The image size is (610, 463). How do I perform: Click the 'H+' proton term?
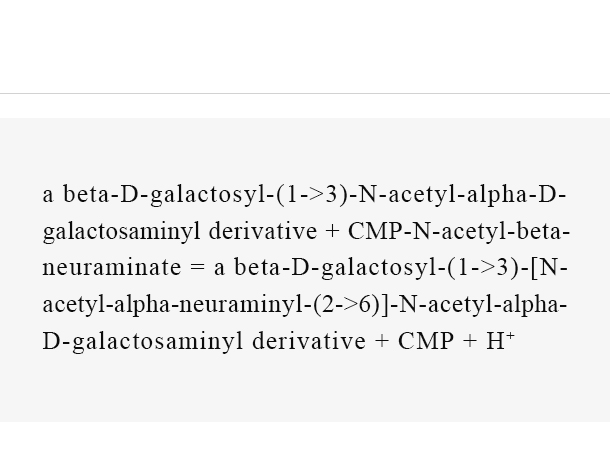(x=500, y=341)
